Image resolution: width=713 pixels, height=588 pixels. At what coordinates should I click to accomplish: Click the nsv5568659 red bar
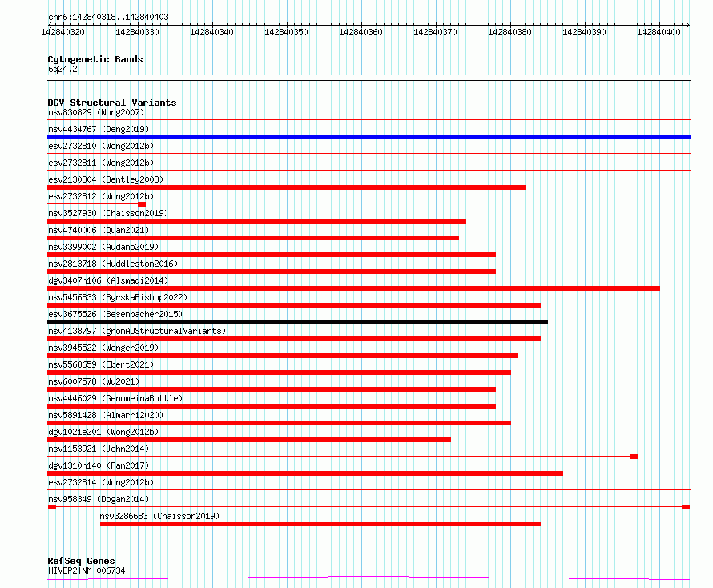(x=280, y=373)
